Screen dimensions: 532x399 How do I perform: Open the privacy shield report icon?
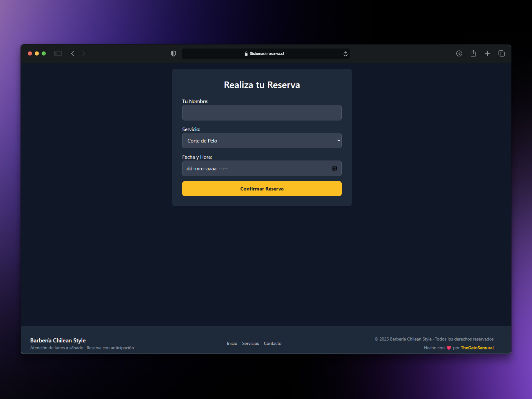pyautogui.click(x=173, y=53)
